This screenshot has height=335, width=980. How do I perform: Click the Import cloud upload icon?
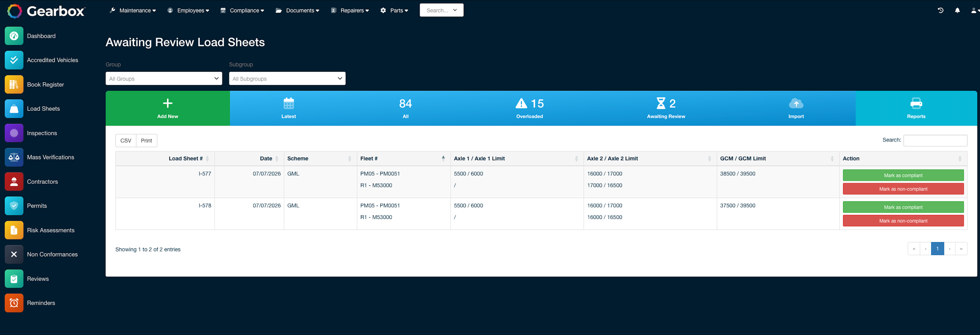click(x=796, y=103)
